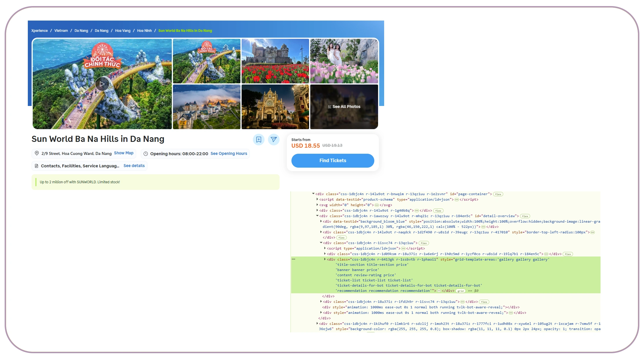Click the Find Tickets button

(x=333, y=161)
